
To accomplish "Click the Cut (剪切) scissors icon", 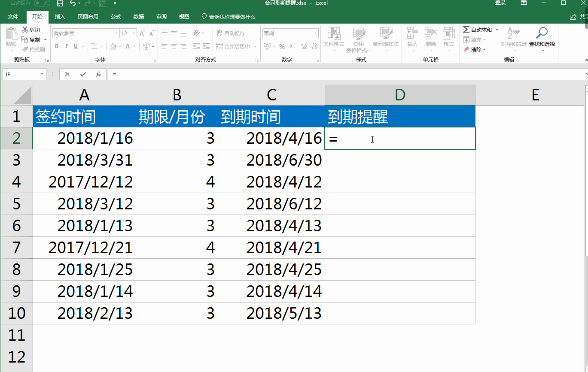I will 25,30.
